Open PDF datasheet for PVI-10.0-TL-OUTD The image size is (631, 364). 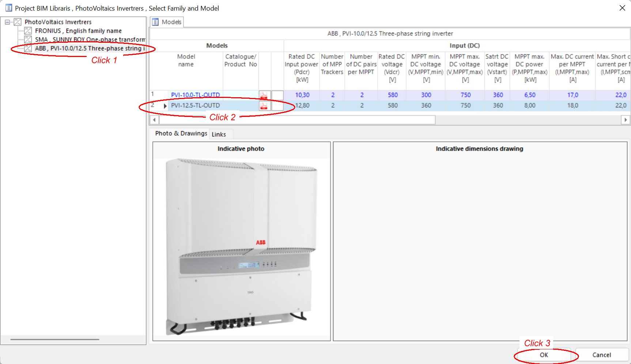(x=264, y=95)
